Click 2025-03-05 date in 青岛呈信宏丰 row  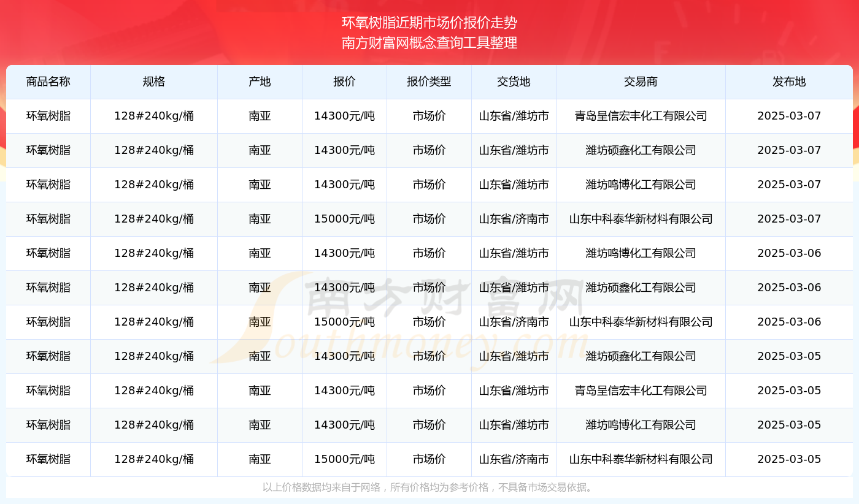(x=789, y=391)
